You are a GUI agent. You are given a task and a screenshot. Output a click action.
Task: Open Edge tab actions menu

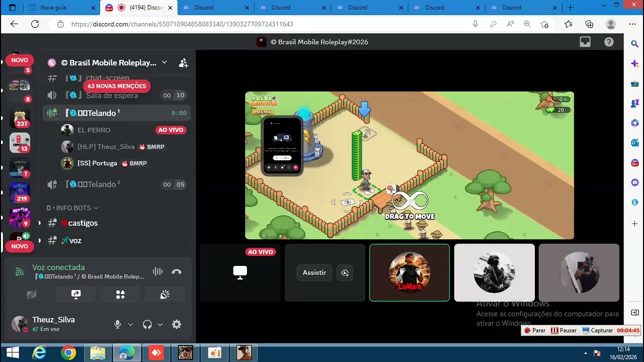pos(13,8)
